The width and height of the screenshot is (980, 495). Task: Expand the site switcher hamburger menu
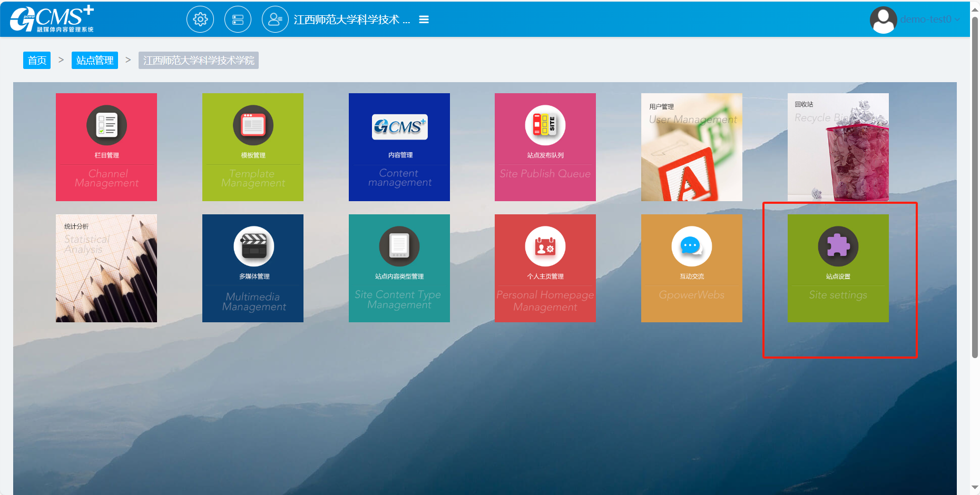tap(424, 19)
